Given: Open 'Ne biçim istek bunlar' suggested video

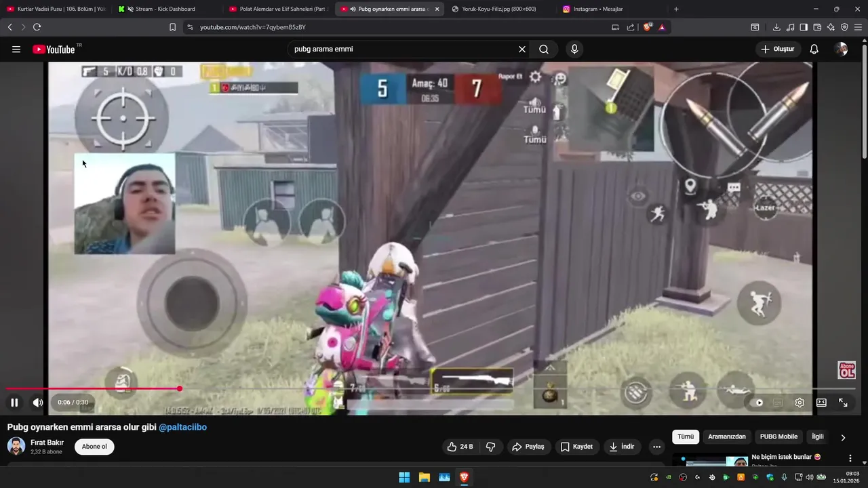Looking at the screenshot, I should coord(786,457).
